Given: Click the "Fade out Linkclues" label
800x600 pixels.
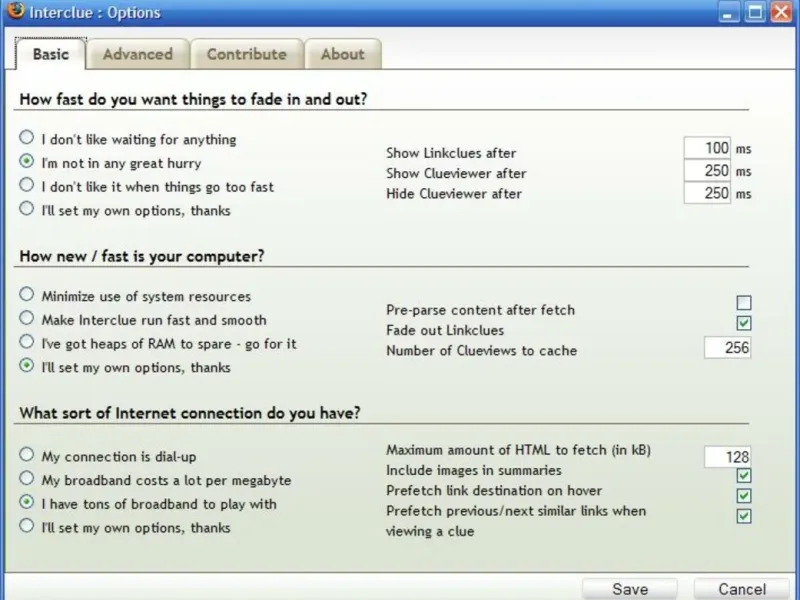Looking at the screenshot, I should tap(445, 331).
